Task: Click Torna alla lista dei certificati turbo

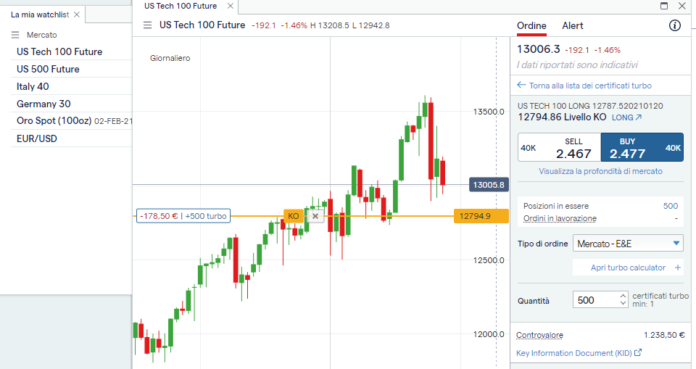Action: pyautogui.click(x=590, y=86)
